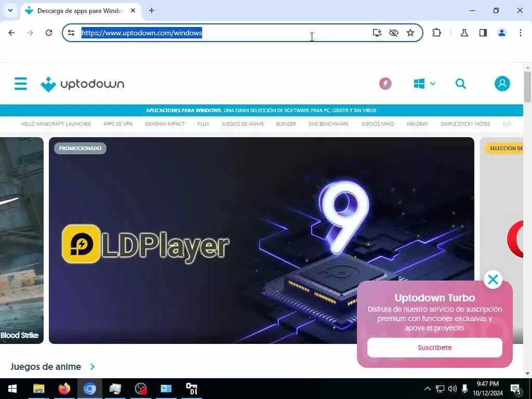
Task: Open the Uptodown hamburger menu
Action: [x=21, y=84]
